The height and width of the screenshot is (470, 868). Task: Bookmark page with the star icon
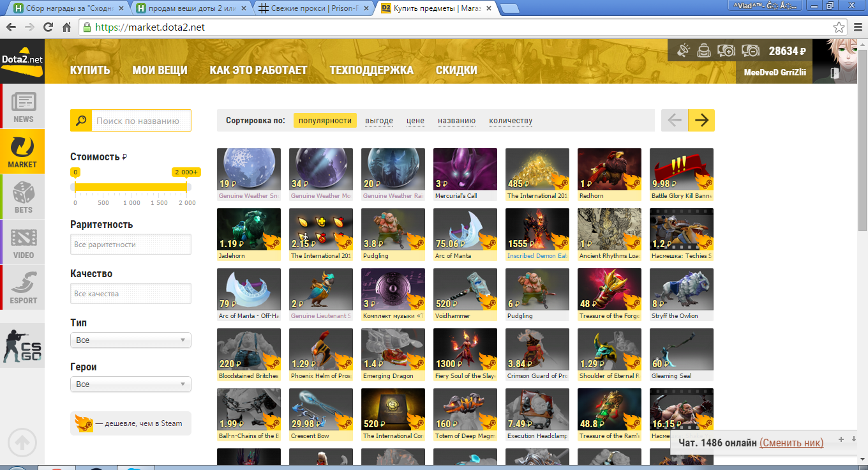pyautogui.click(x=839, y=27)
